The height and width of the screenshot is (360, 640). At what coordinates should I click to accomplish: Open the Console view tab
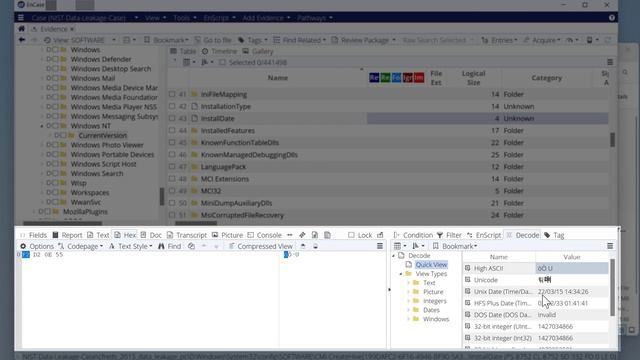point(264,235)
